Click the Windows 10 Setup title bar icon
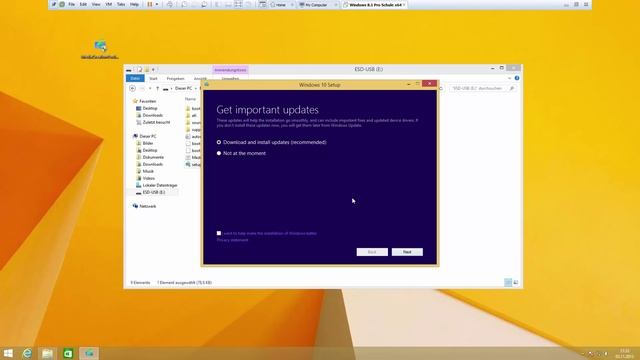This screenshot has width=640, height=360. pyautogui.click(x=207, y=84)
